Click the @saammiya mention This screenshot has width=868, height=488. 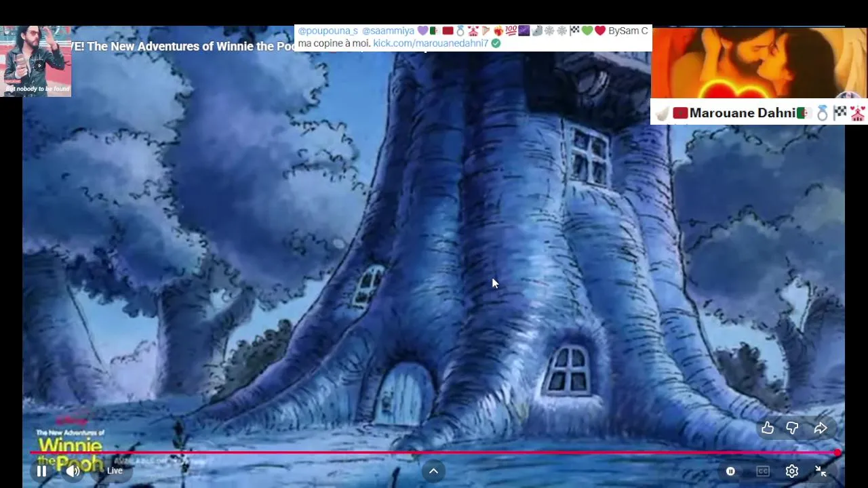pyautogui.click(x=388, y=30)
